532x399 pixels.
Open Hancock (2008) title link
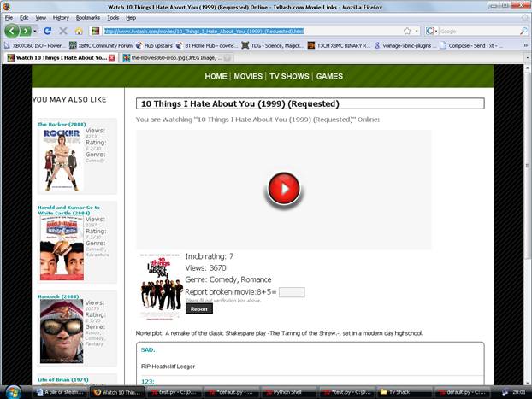[x=58, y=296]
